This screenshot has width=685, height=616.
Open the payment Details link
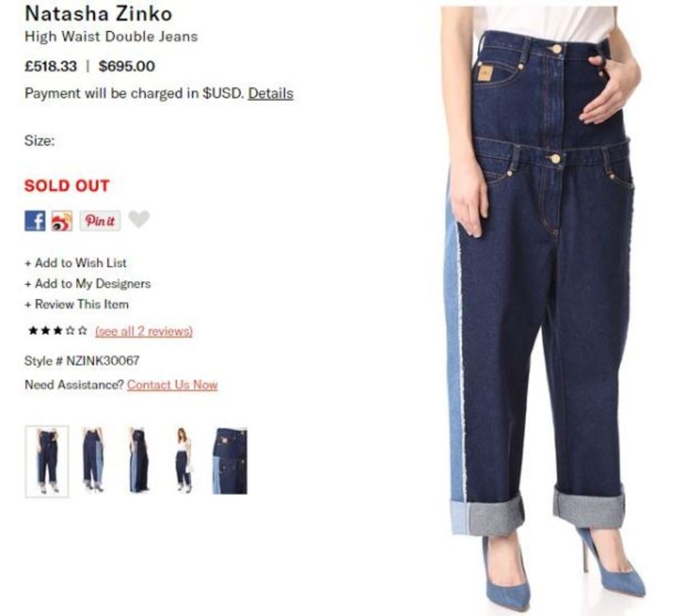pyautogui.click(x=271, y=94)
